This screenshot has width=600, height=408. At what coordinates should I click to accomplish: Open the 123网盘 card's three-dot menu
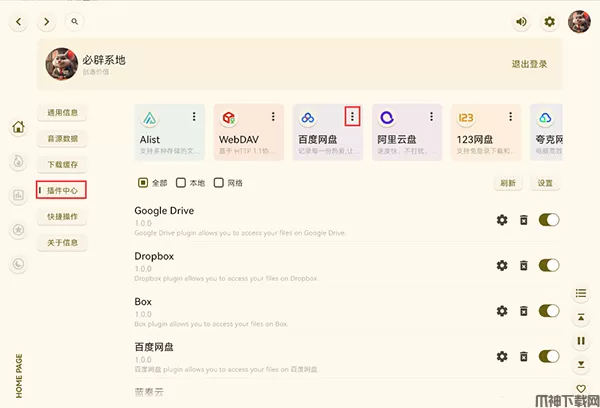pyautogui.click(x=510, y=117)
